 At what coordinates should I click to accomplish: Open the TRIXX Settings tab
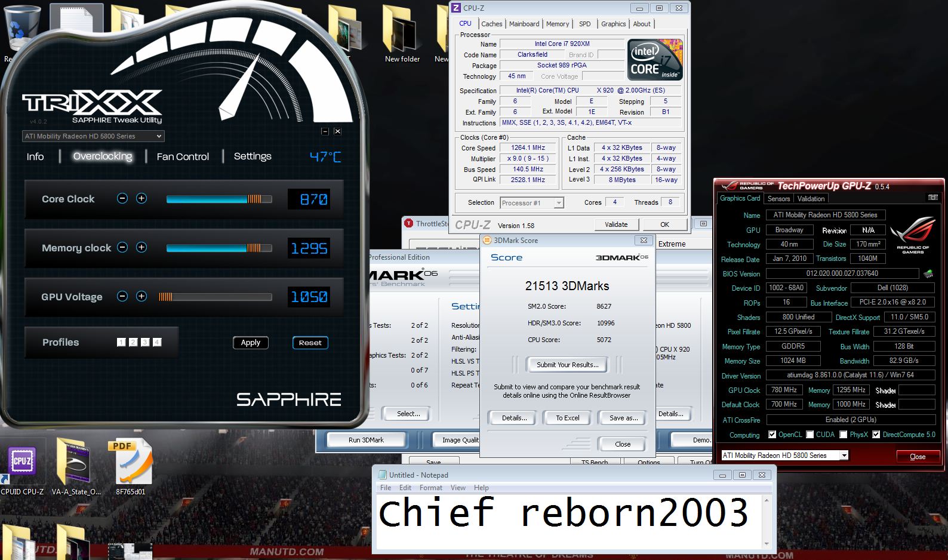pyautogui.click(x=253, y=156)
